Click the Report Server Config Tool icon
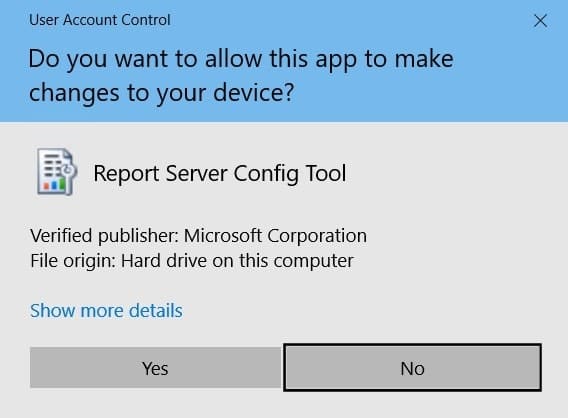The height and width of the screenshot is (418, 568). pyautogui.click(x=57, y=172)
